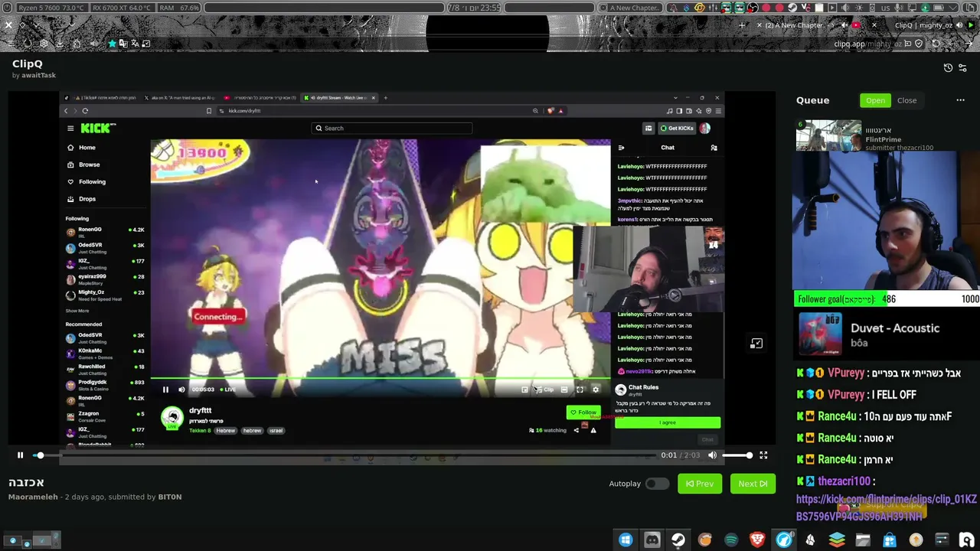Image resolution: width=980 pixels, height=551 pixels.
Task: Click the 'Duvet - Acoustic' song title
Action: click(895, 328)
